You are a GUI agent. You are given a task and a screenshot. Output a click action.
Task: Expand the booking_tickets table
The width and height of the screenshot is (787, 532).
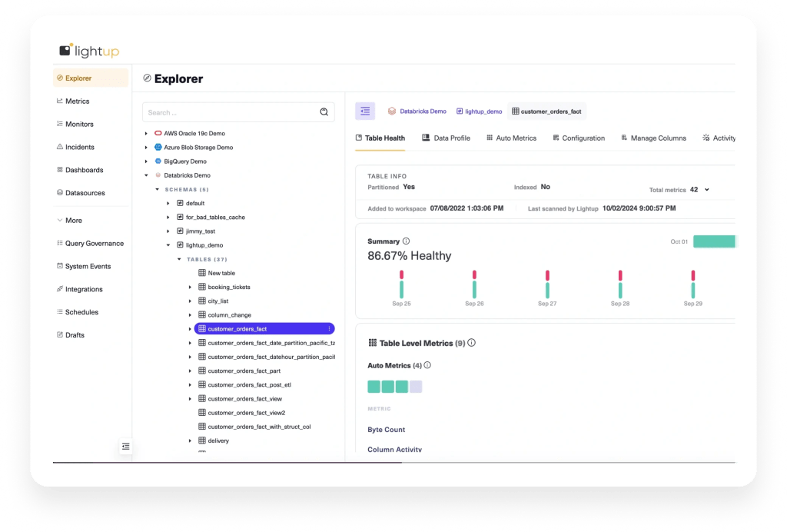[x=190, y=288]
